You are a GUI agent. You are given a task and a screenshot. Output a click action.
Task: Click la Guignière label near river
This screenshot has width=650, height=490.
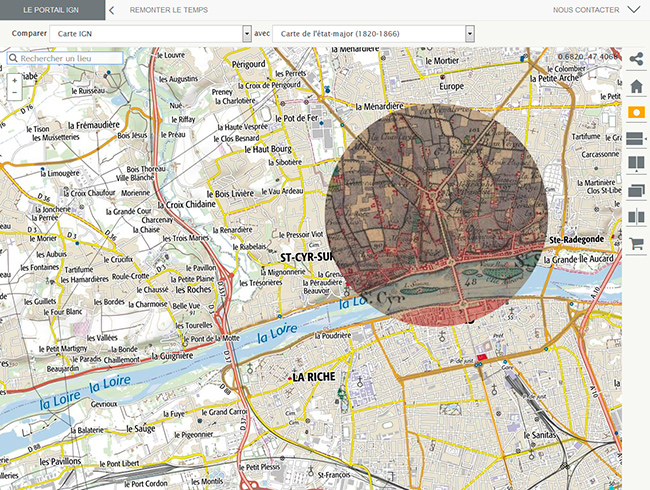point(172,356)
